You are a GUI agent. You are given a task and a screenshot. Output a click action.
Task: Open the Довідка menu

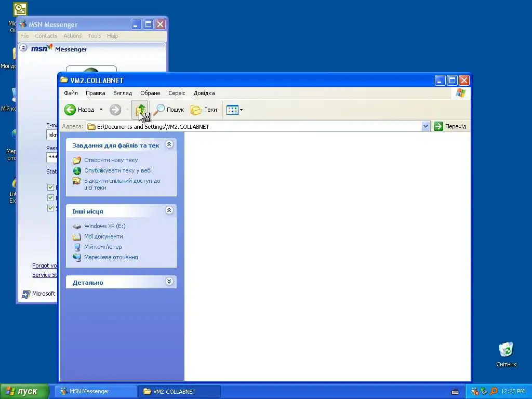204,93
